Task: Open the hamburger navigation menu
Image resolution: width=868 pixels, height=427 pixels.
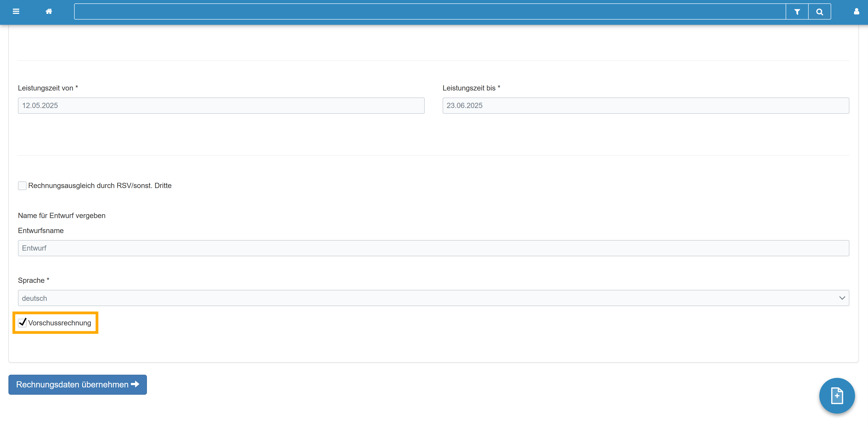Action: click(x=16, y=11)
